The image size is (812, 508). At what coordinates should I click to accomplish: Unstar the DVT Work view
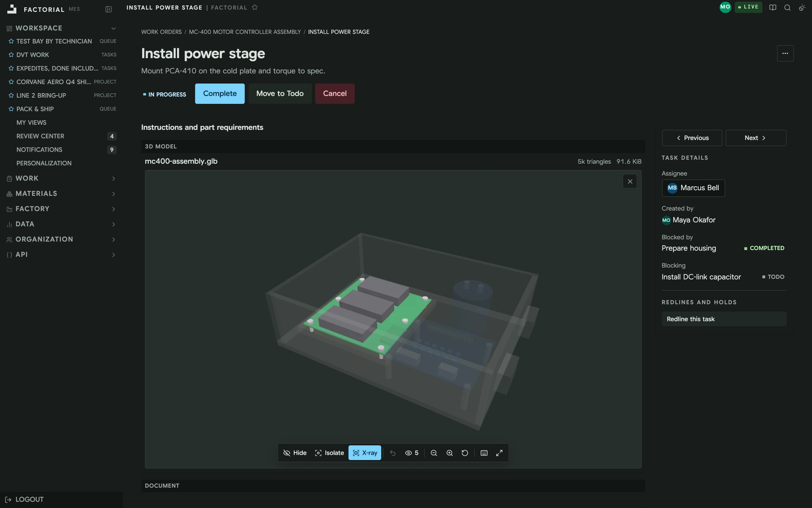(x=11, y=55)
